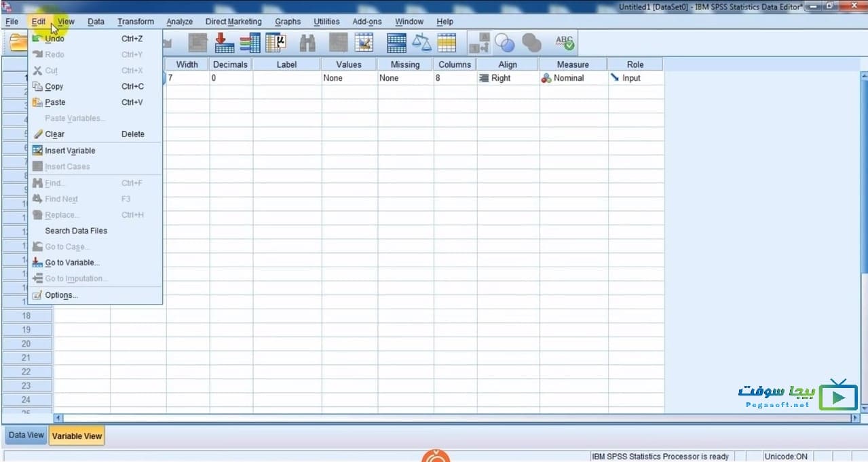This screenshot has width=868, height=462.
Task: Select row header number 23
Action: pyautogui.click(x=26, y=386)
